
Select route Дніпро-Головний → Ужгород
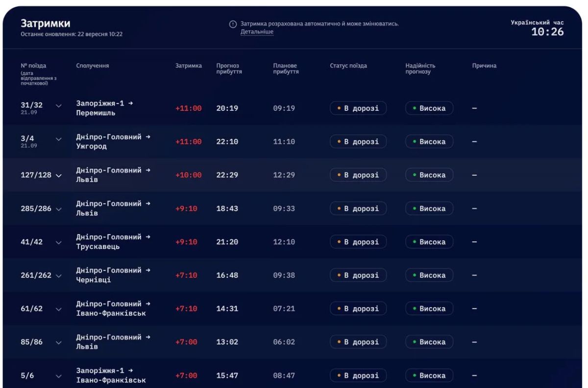113,141
